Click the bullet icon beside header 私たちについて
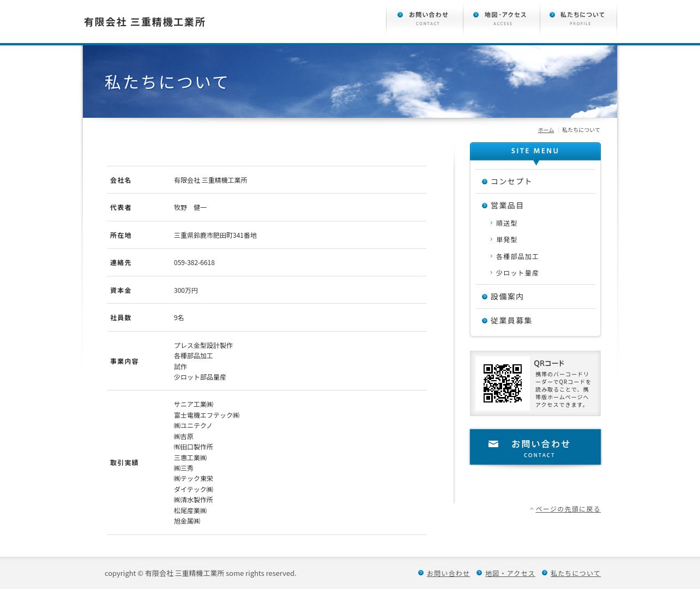Screen dimensions: 700x589 [x=552, y=15]
